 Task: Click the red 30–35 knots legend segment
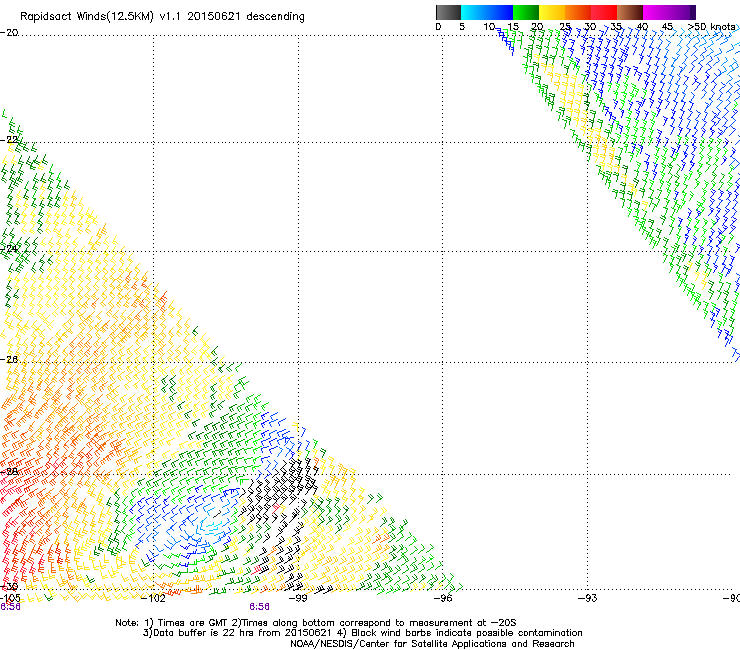coord(604,12)
